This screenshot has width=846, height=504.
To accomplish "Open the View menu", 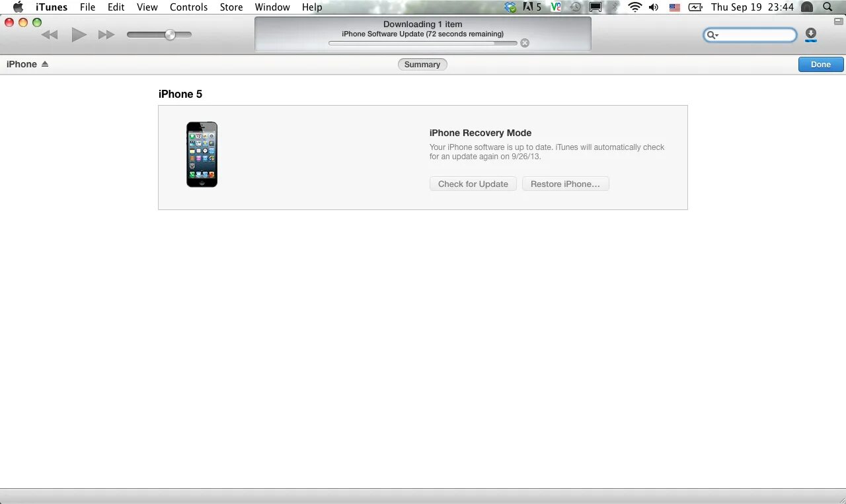I will coord(147,7).
